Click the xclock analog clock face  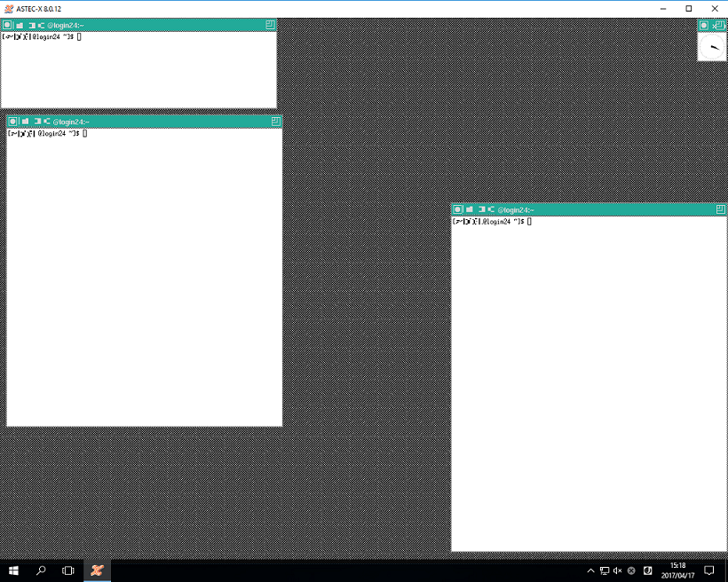coord(713,47)
